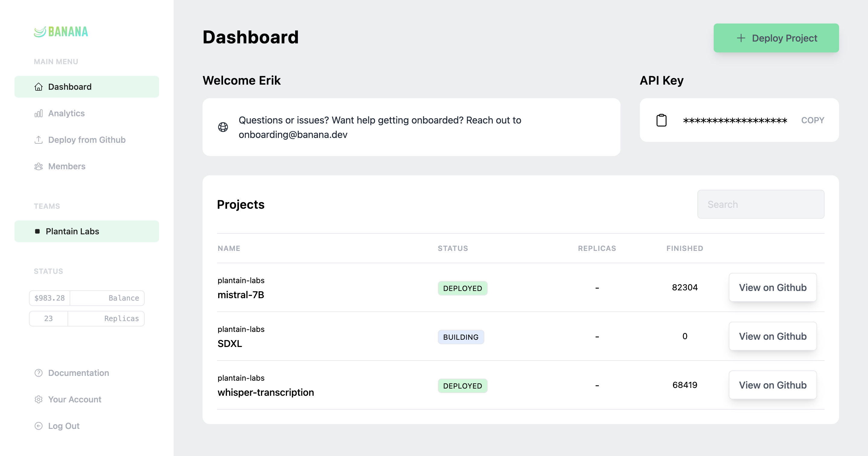Click View on Github for mistral-7B
The width and height of the screenshot is (868, 456).
point(772,287)
